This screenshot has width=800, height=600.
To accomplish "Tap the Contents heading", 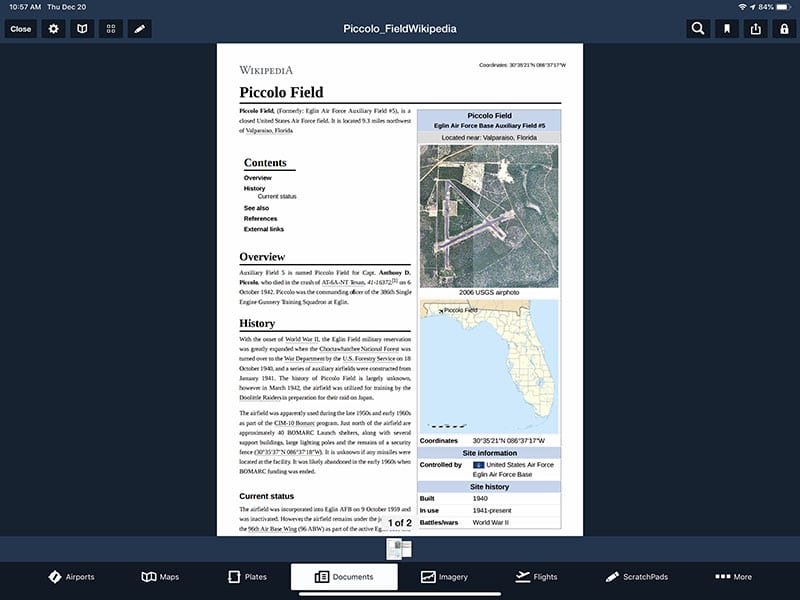I will 265,163.
